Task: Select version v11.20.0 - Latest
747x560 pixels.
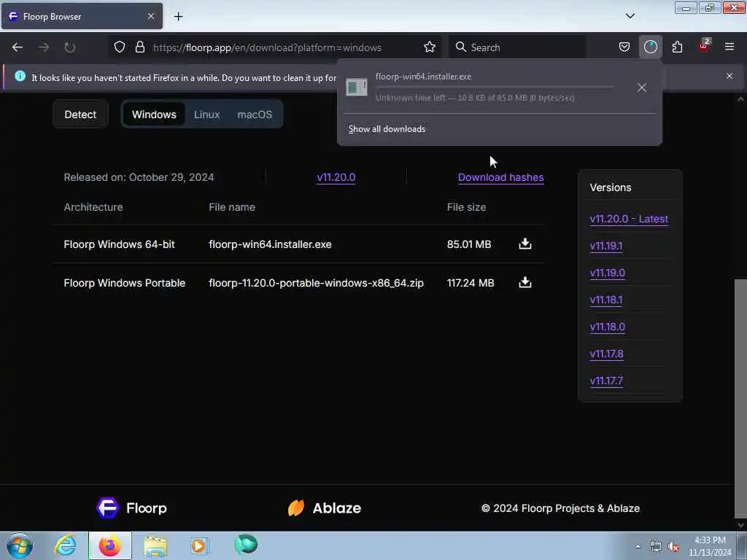Action: tap(629, 219)
